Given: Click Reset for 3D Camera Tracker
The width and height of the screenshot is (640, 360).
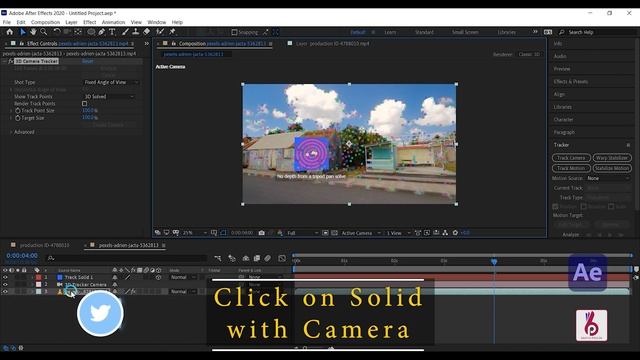Looking at the screenshot, I should [x=88, y=61].
